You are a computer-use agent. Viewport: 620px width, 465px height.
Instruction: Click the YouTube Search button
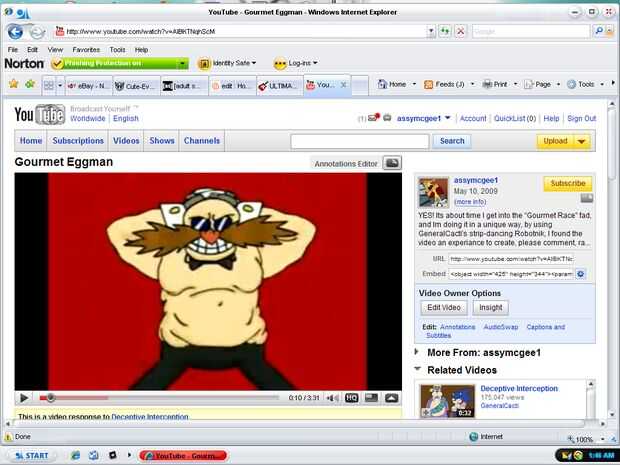click(x=452, y=141)
